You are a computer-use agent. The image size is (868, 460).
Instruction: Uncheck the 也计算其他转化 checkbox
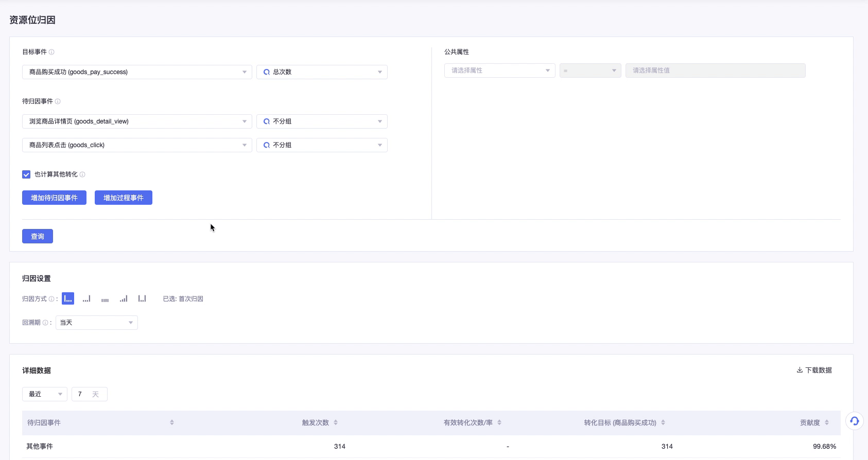coord(26,174)
